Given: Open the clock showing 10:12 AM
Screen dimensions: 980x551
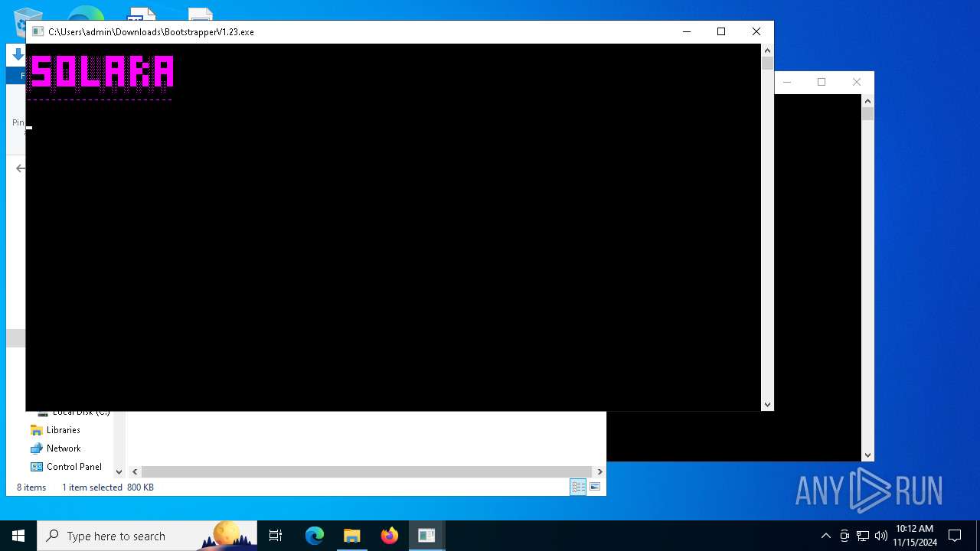Looking at the screenshot, I should pyautogui.click(x=915, y=536).
